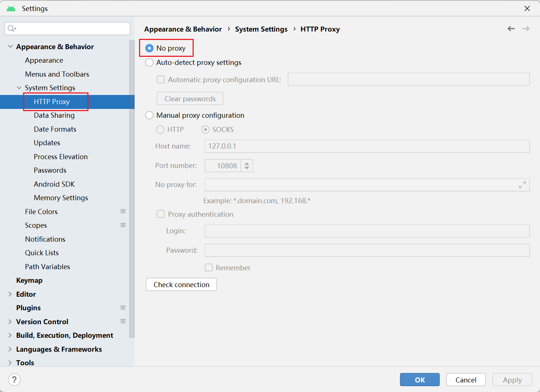
Task: Click the Host name input field
Action: [x=367, y=146]
